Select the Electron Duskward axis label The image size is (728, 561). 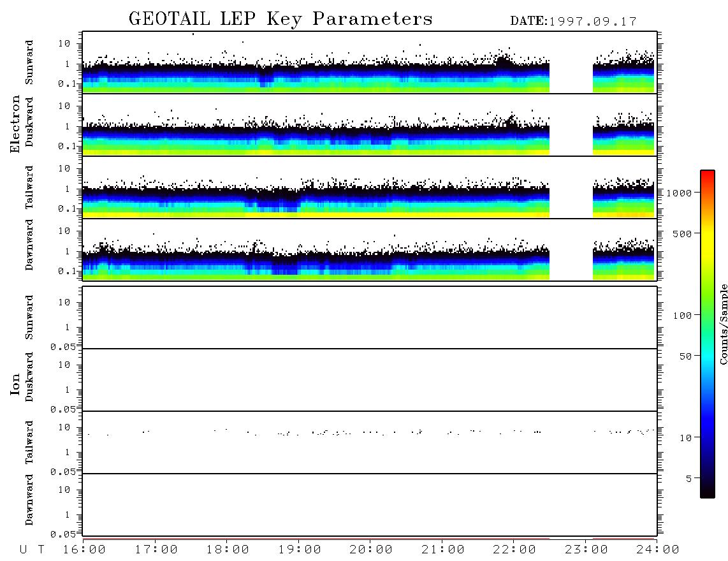(29, 122)
